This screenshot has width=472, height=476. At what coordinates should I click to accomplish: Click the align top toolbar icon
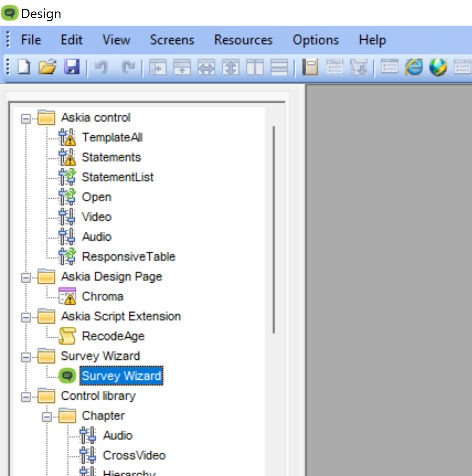(182, 67)
